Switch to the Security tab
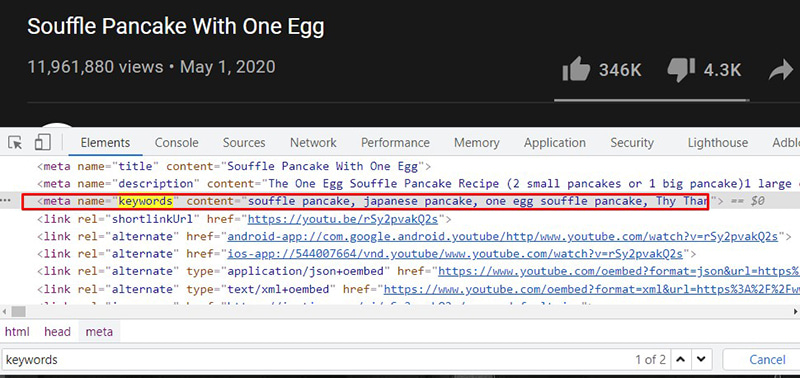 point(632,142)
